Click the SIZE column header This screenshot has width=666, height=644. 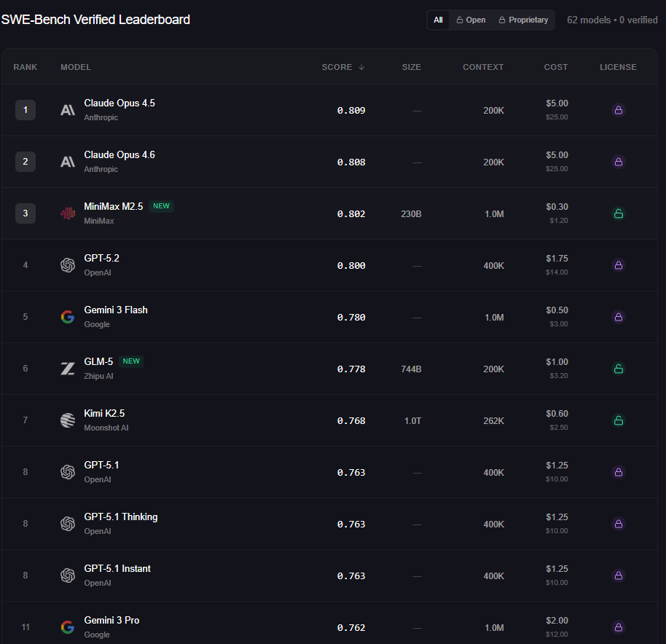pyautogui.click(x=411, y=67)
